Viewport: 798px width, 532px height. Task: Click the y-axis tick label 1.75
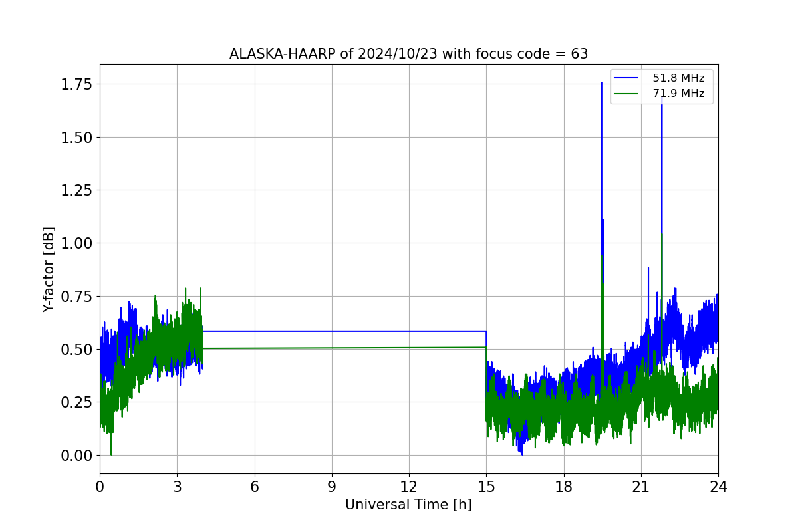tap(76, 84)
